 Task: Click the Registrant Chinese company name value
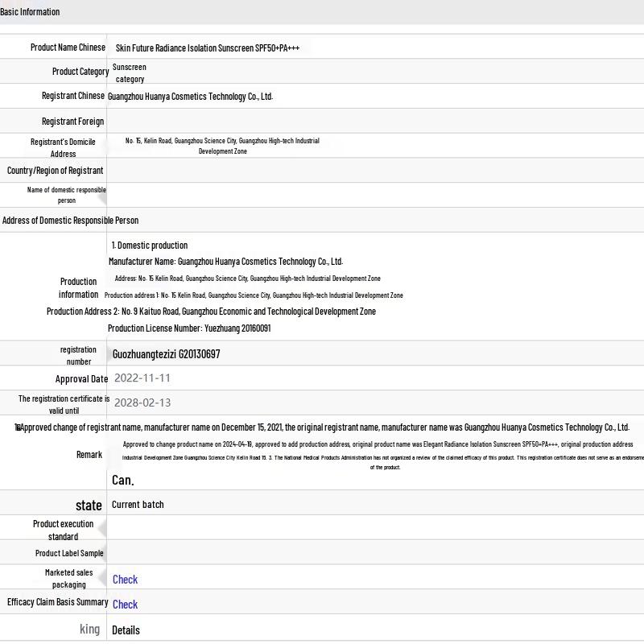(x=191, y=97)
